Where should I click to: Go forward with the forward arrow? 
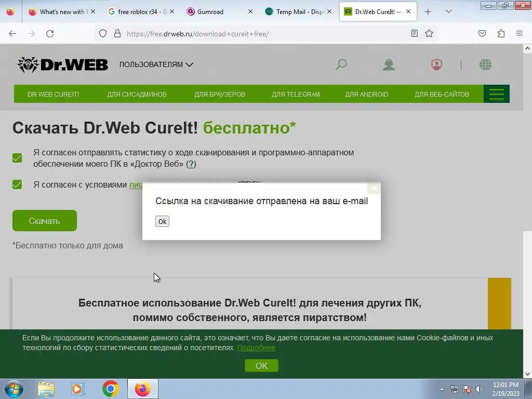point(31,34)
